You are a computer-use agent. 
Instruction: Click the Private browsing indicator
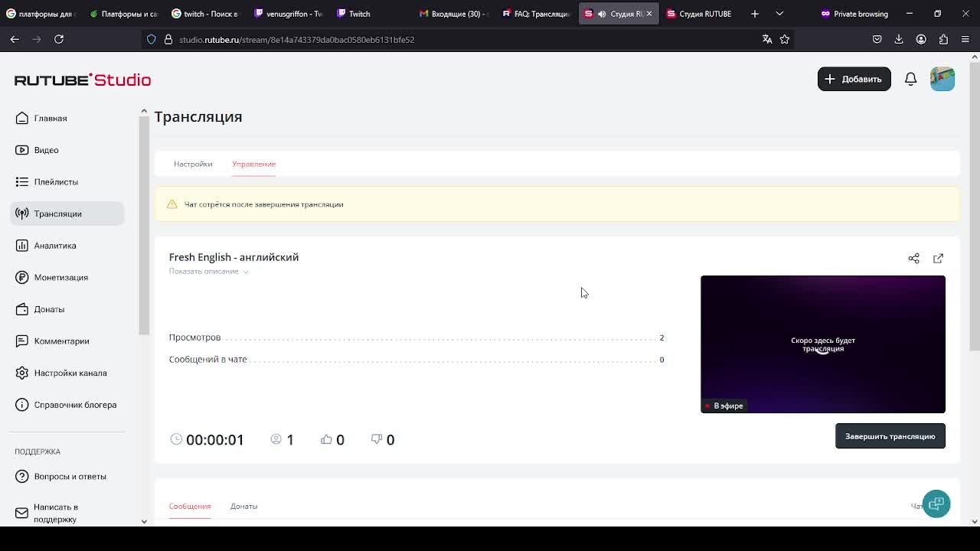pos(854,14)
